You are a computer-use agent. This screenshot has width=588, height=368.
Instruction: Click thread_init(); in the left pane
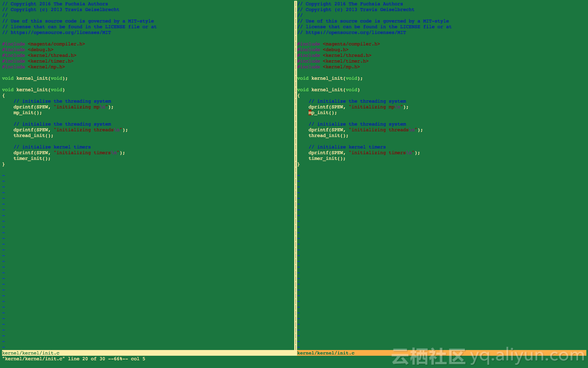pyautogui.click(x=33, y=136)
